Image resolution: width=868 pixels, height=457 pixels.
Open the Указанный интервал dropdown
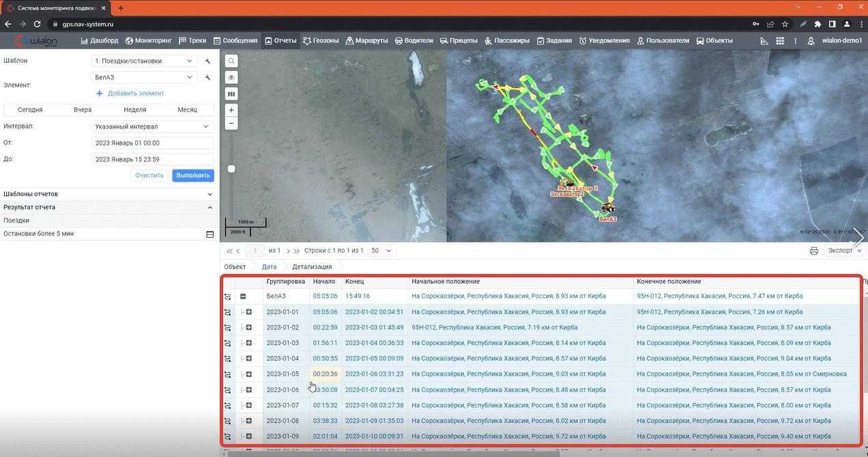pyautogui.click(x=152, y=126)
